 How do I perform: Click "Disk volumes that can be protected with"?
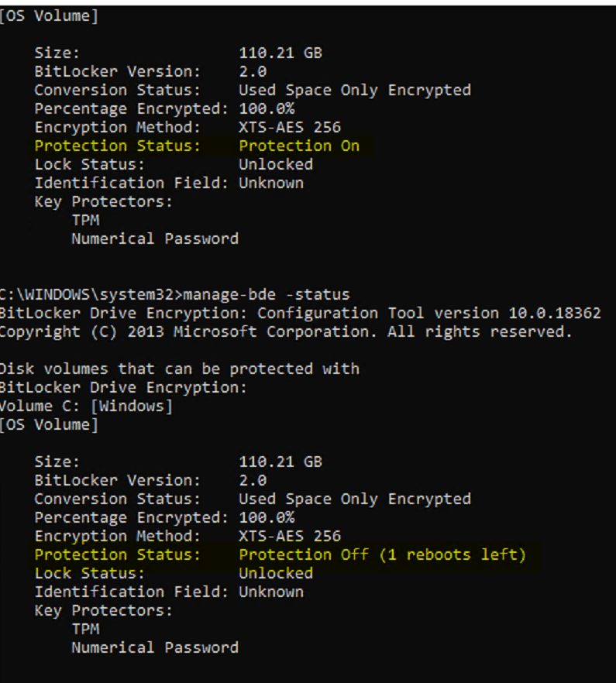click(179, 369)
